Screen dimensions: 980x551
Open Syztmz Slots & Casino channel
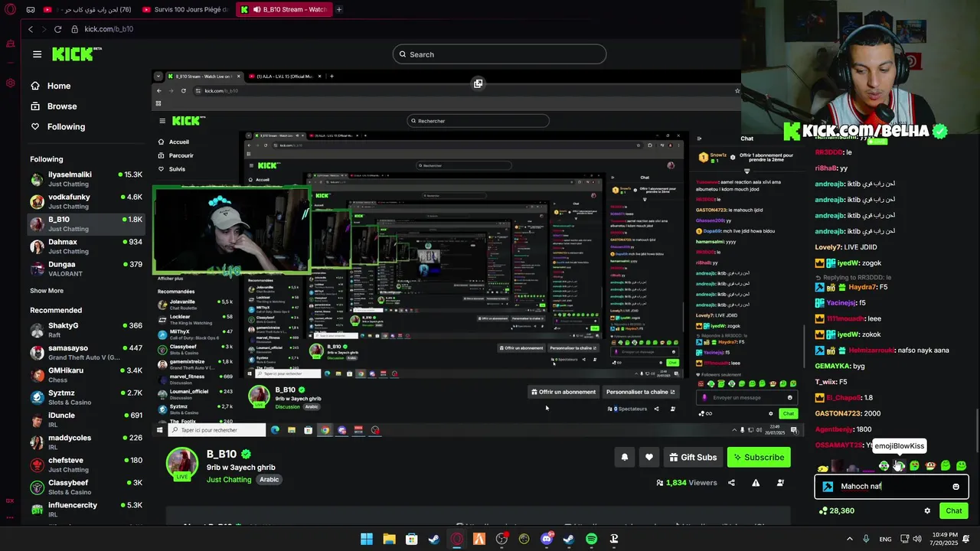click(87, 397)
